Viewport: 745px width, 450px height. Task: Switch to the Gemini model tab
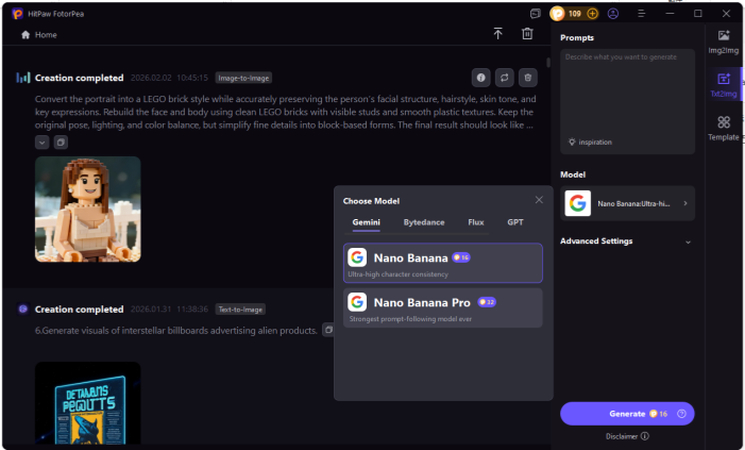pos(366,222)
